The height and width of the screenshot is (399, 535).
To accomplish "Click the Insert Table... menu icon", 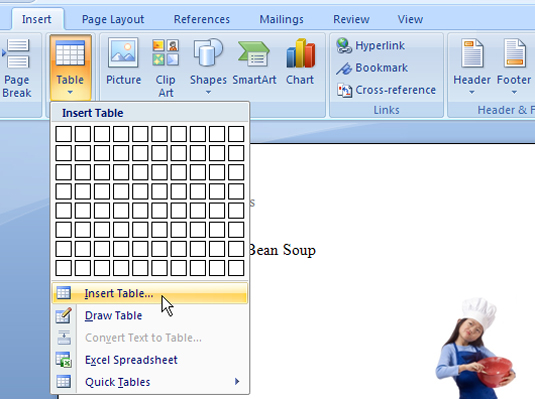I will pyautogui.click(x=63, y=293).
